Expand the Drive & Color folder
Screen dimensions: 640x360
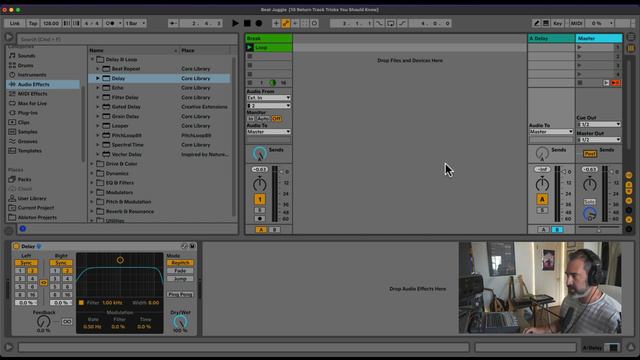point(92,164)
